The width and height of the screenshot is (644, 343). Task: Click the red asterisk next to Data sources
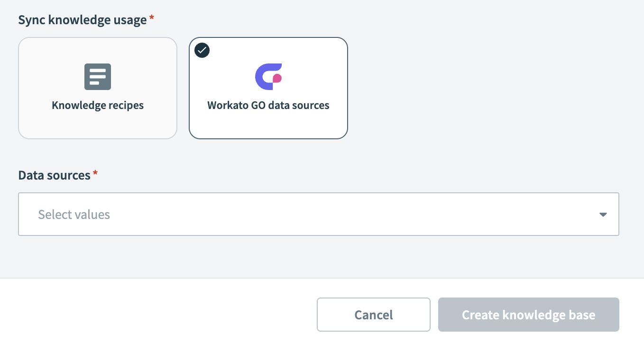point(95,172)
